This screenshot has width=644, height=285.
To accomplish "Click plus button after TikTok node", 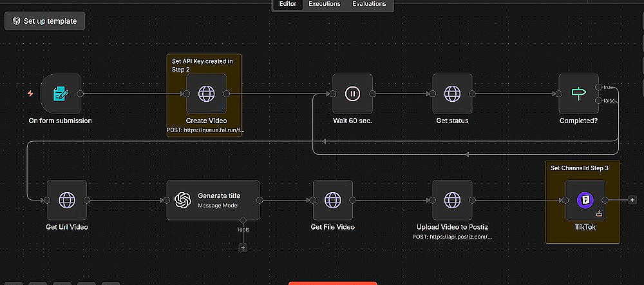I will 632,200.
